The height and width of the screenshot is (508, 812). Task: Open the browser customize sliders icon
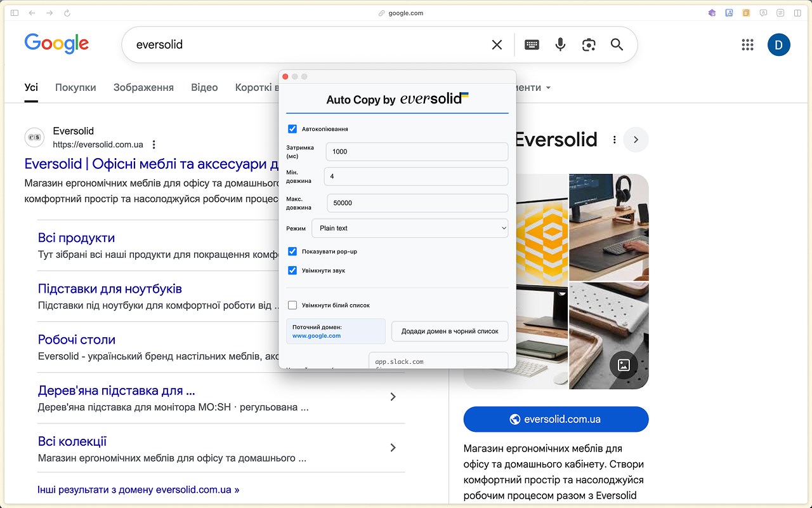pyautogui.click(x=780, y=13)
